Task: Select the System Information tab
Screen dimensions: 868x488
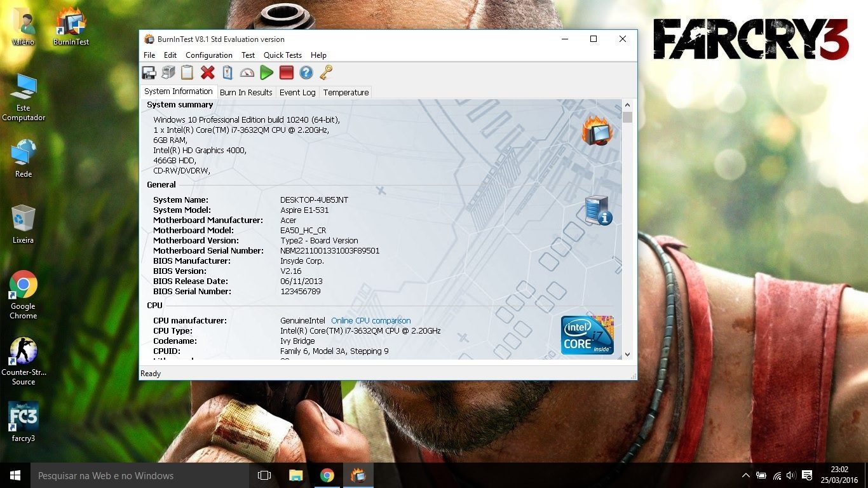Action: tap(179, 91)
